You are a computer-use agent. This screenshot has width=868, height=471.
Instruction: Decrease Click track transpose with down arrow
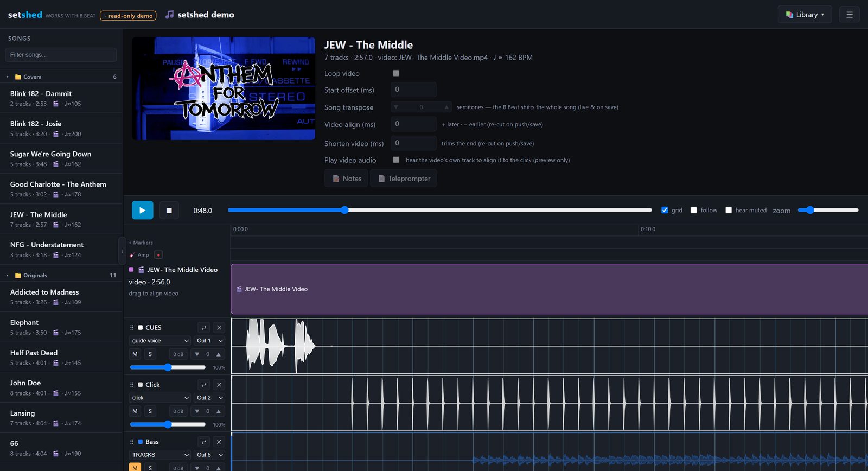tap(197, 411)
